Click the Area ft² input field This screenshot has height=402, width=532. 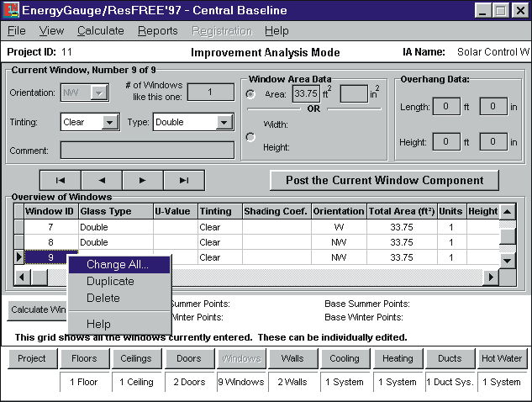click(x=306, y=93)
